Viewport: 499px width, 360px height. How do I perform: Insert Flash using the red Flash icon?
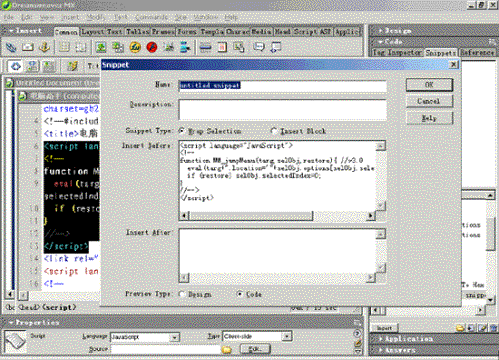152,47
